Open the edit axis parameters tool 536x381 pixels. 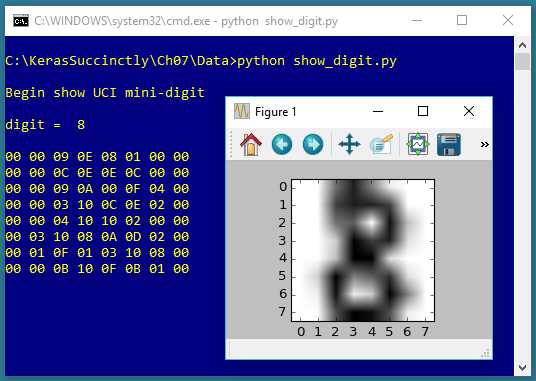[x=381, y=145]
